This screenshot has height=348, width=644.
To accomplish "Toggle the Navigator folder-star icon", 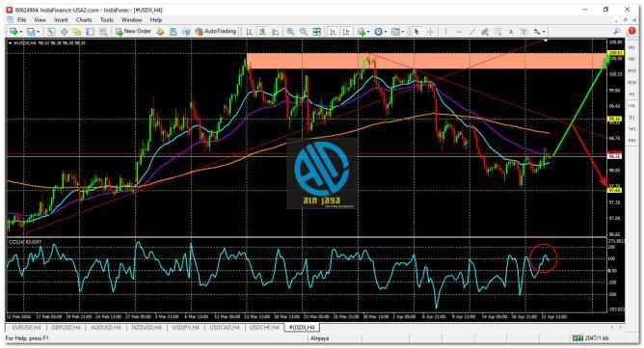I will 77,32.
